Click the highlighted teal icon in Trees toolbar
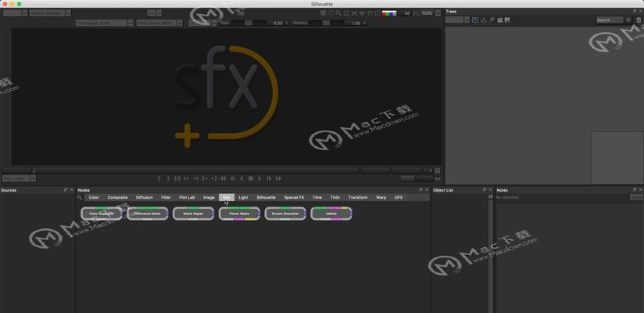Viewport: 644px width, 313px height. click(x=475, y=20)
